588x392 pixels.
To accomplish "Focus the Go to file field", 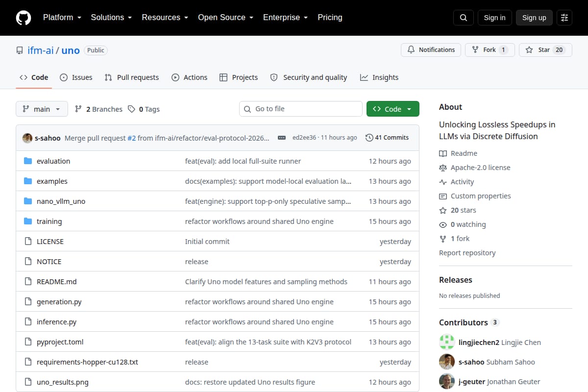I will pos(301,109).
